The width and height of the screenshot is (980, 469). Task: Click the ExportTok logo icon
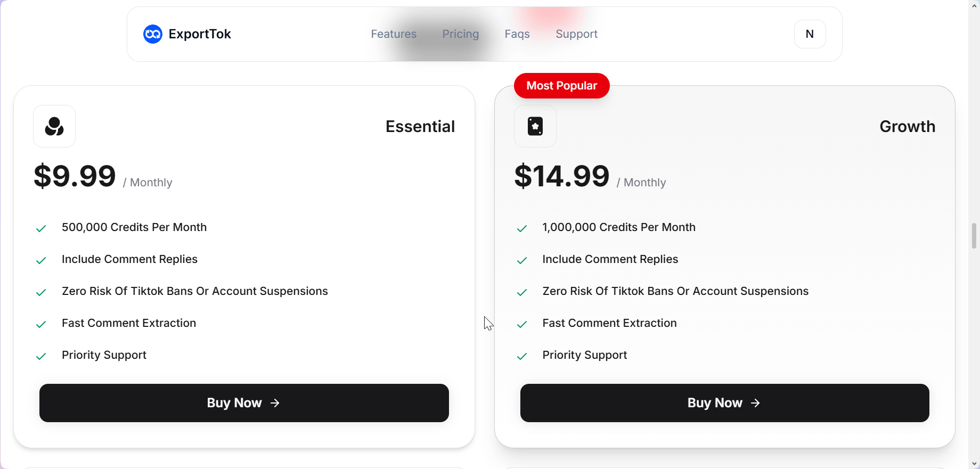coord(152,34)
